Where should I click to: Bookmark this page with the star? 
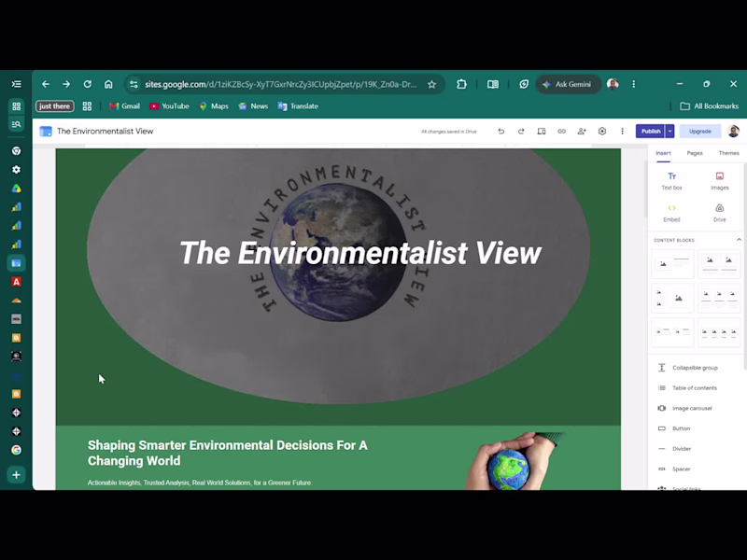(x=431, y=84)
